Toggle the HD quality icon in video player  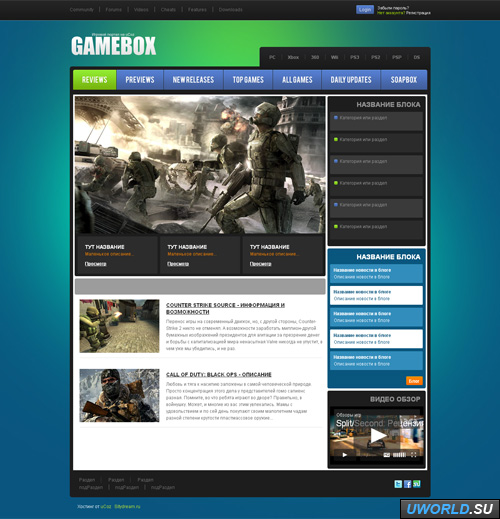click(x=387, y=455)
